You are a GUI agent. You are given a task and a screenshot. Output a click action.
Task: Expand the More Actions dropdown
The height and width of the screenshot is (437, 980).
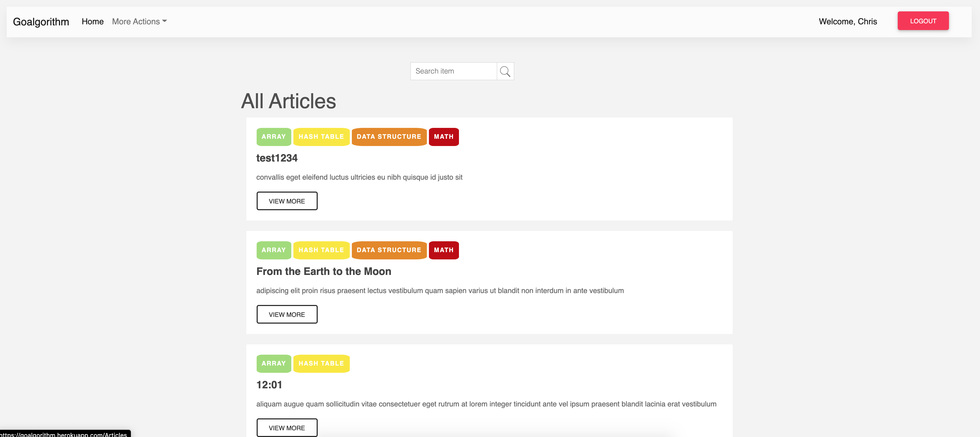click(x=139, y=22)
